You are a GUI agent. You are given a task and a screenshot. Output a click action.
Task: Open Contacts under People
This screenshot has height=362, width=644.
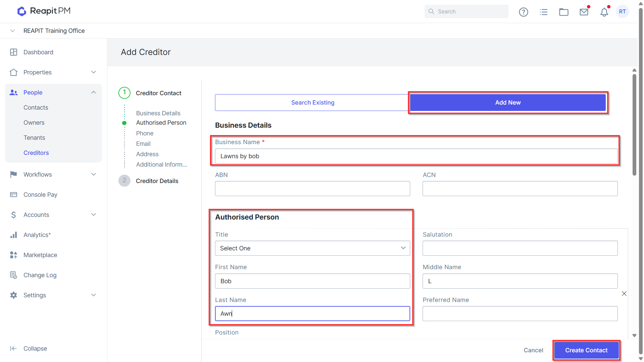pos(36,108)
